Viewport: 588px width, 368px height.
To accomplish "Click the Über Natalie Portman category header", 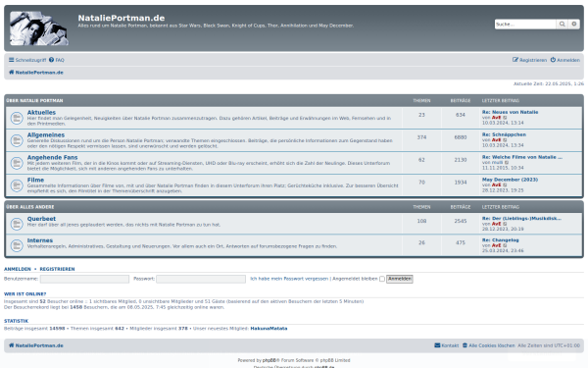I will (x=34, y=101).
